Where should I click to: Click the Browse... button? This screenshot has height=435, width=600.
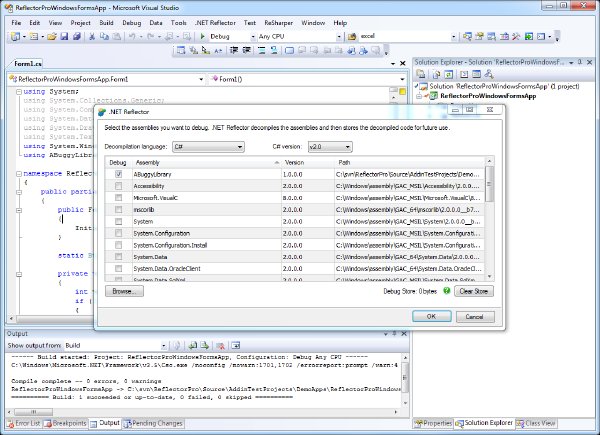[124, 291]
